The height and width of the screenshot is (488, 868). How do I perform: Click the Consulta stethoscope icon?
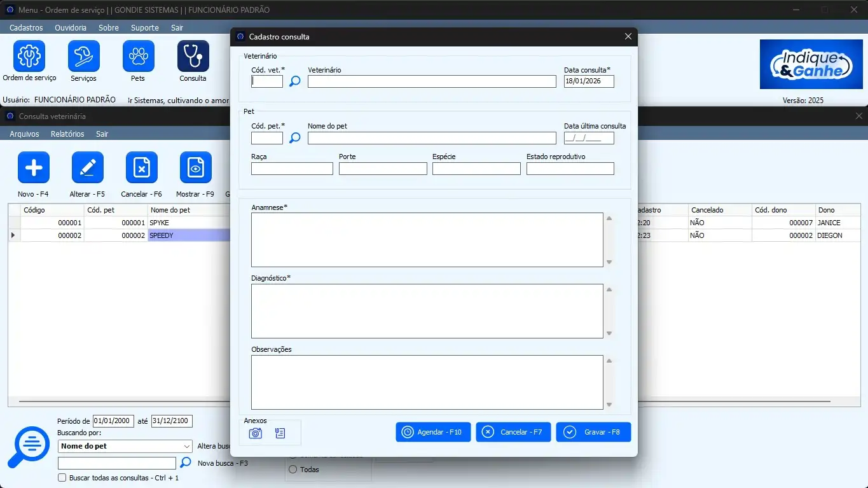tap(193, 56)
